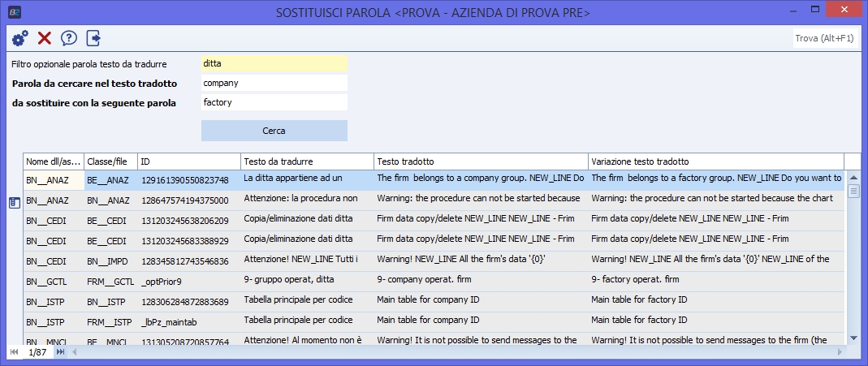Select cell with ID 128647574194375000

[188, 200]
